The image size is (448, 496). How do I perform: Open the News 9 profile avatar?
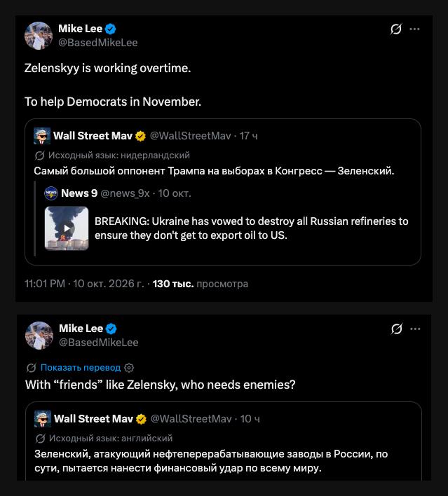(x=51, y=193)
